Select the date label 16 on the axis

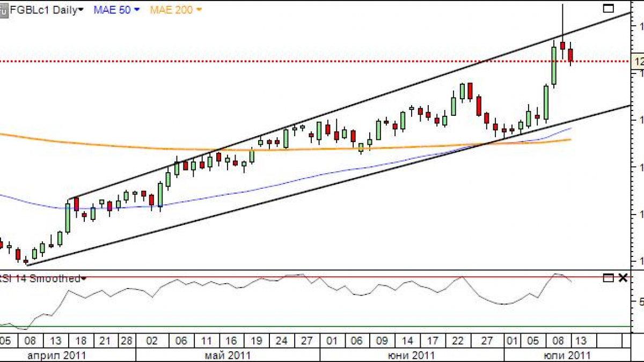coord(231,341)
